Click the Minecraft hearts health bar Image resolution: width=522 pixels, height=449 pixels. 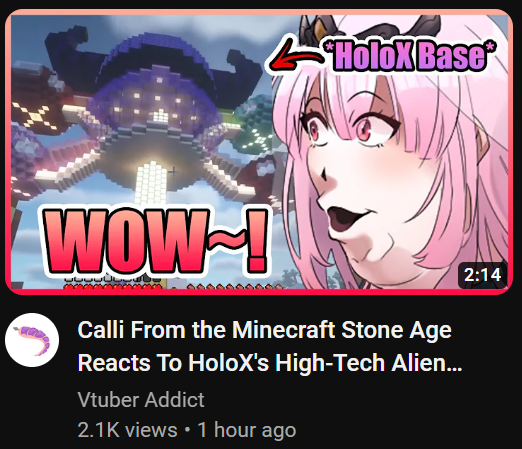(112, 286)
